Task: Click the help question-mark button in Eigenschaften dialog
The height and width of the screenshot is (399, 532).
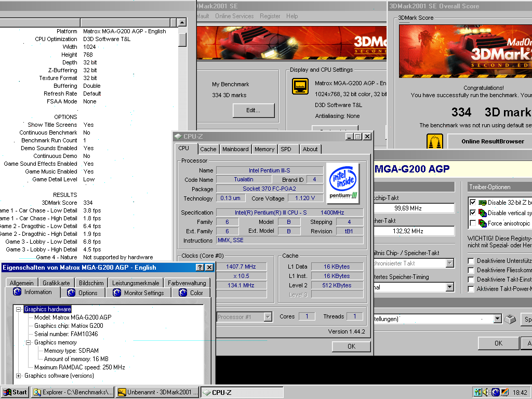Action: (200, 268)
